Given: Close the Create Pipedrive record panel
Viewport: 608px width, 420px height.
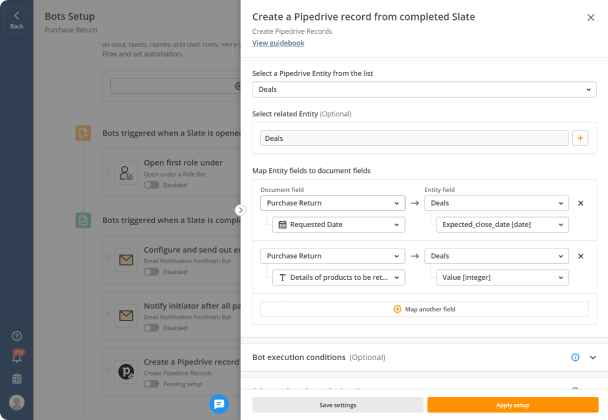Looking at the screenshot, I should (591, 17).
